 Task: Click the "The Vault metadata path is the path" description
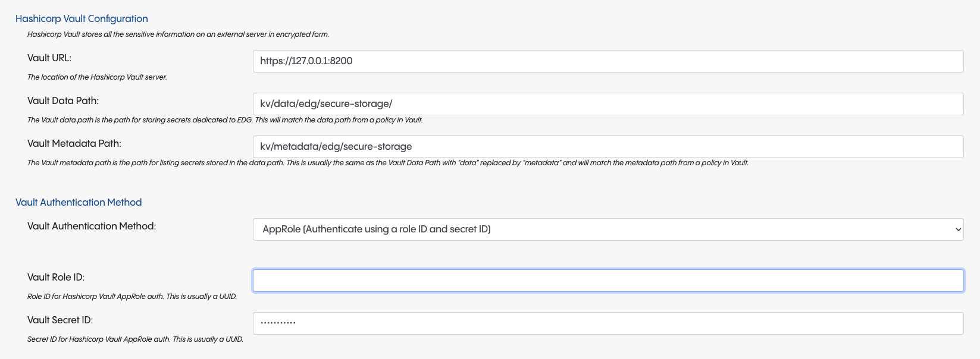point(388,163)
